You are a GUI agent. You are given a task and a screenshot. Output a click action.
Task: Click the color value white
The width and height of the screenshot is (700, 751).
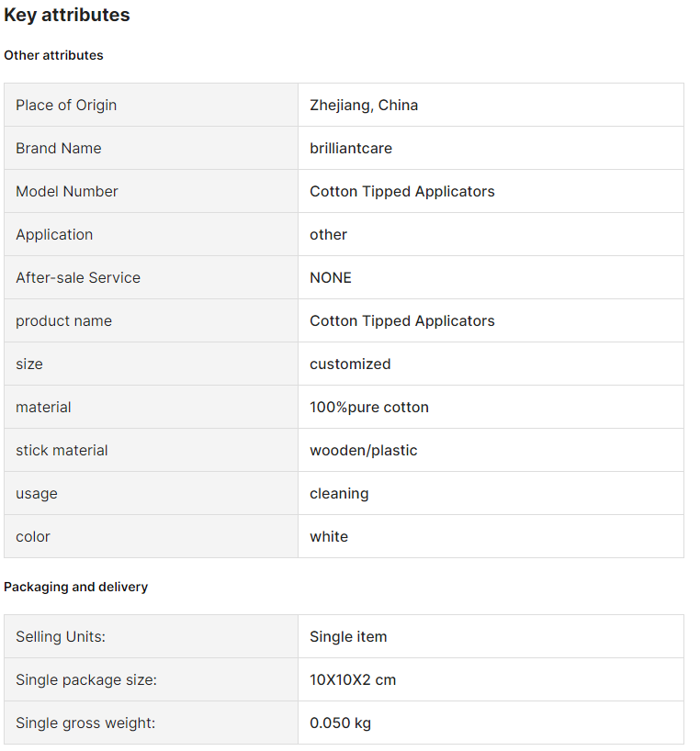(x=329, y=536)
